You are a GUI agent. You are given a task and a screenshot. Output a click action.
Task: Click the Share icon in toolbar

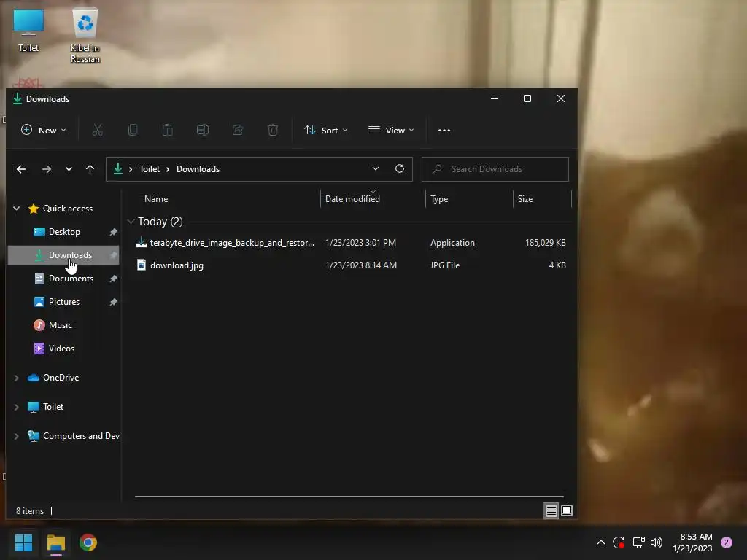coord(238,130)
